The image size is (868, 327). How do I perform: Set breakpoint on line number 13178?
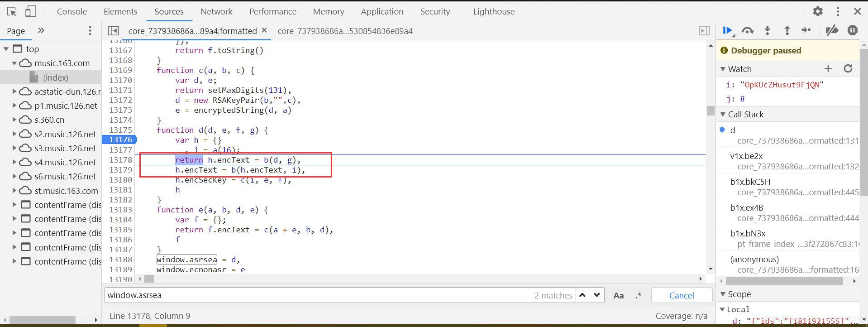pos(120,160)
